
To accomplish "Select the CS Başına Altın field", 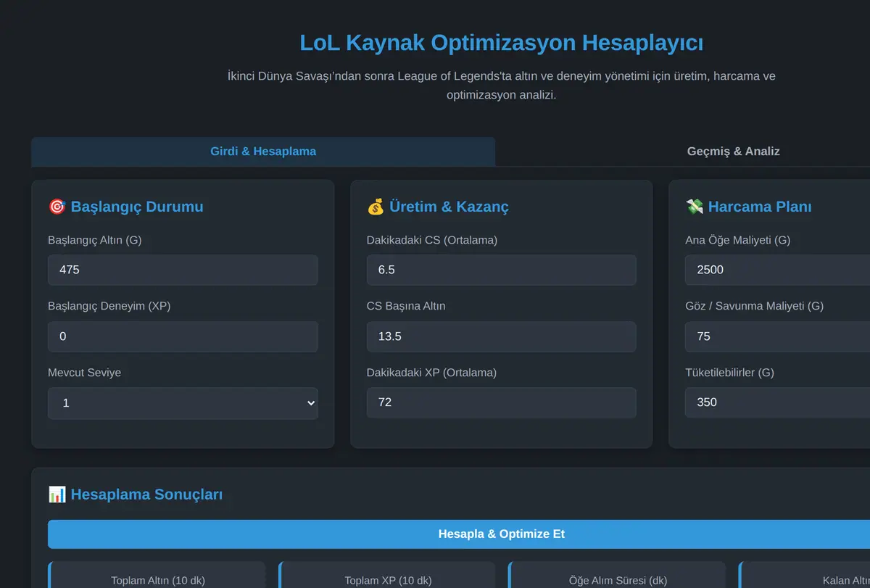I will point(501,336).
